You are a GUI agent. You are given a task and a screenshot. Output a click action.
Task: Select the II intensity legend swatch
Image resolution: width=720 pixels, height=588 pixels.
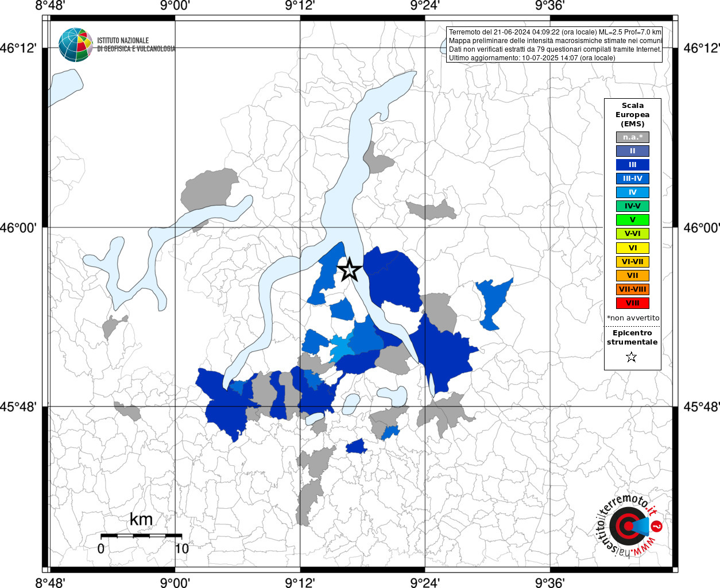[x=632, y=151]
